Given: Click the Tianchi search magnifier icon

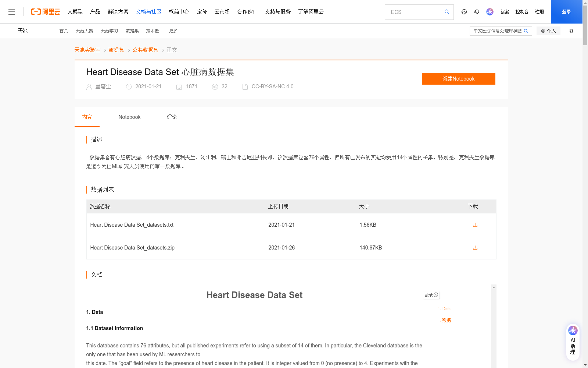Looking at the screenshot, I should [x=526, y=31].
